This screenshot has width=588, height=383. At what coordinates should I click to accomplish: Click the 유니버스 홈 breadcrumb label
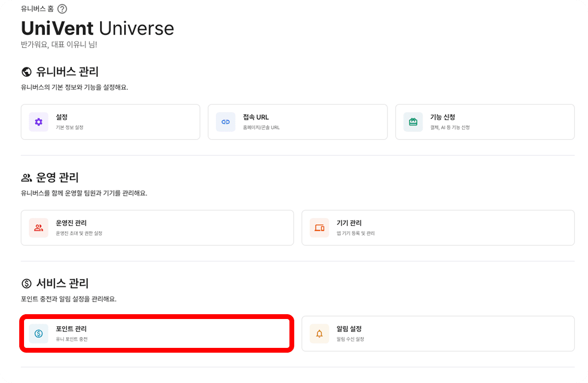pos(37,9)
